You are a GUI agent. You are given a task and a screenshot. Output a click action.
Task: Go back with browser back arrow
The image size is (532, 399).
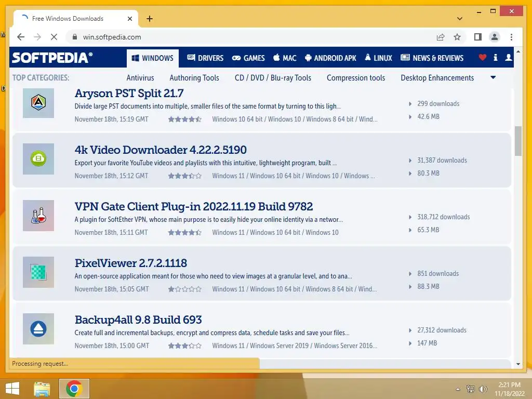[x=21, y=37]
